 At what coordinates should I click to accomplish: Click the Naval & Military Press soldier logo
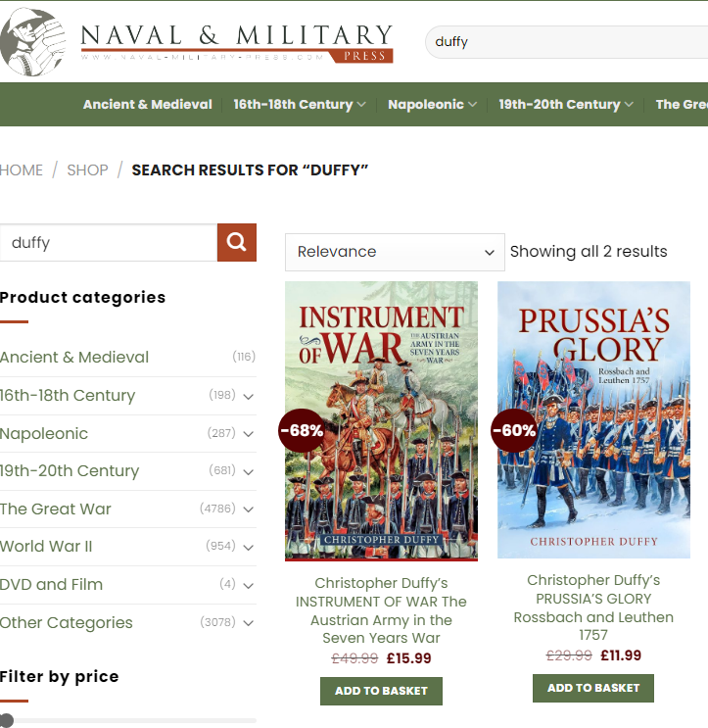click(32, 42)
